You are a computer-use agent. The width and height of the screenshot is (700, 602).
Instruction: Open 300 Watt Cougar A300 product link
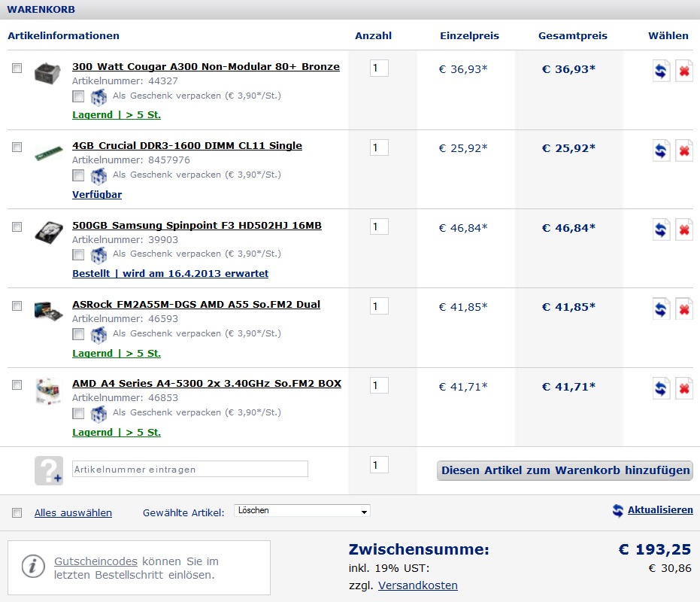pos(206,66)
